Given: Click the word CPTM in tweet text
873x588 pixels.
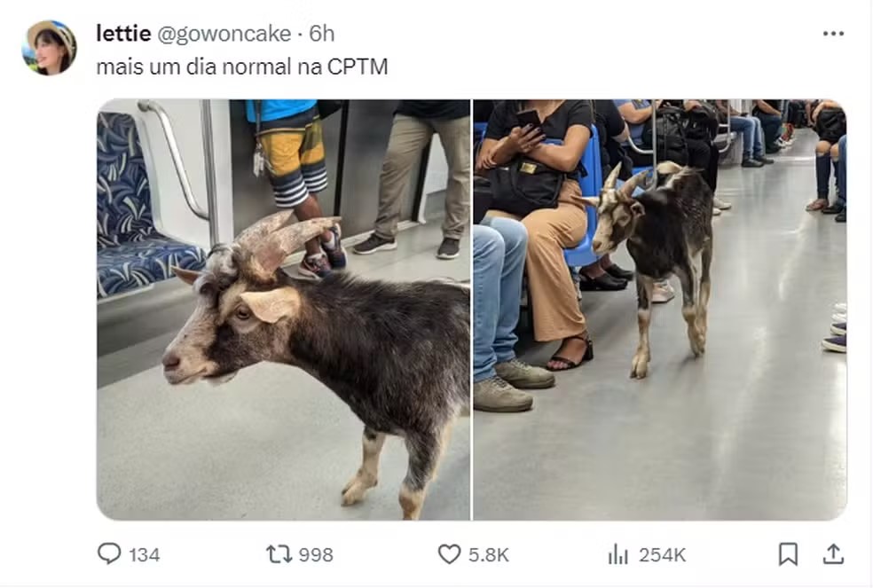Looking at the screenshot, I should (358, 67).
